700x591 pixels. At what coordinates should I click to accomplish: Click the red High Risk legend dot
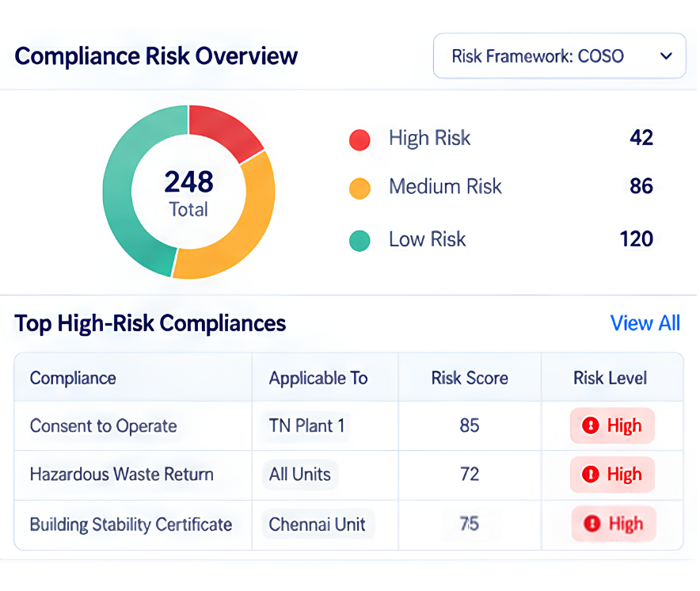pyautogui.click(x=360, y=139)
